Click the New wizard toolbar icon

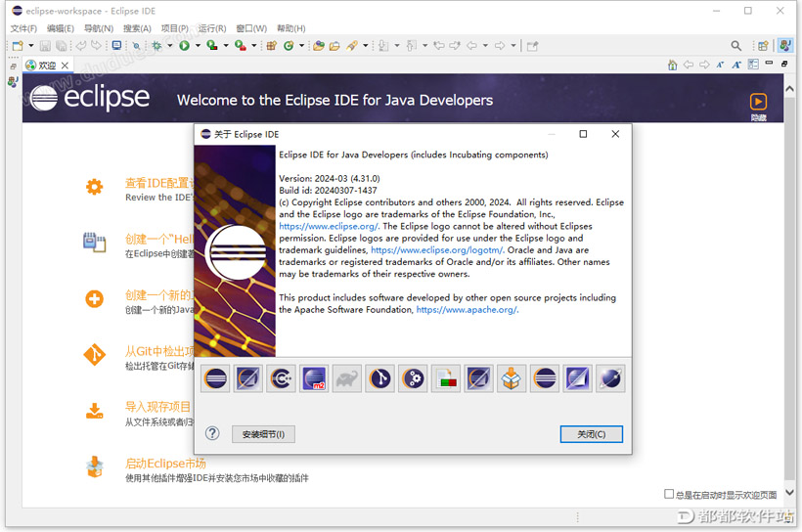coord(18,46)
